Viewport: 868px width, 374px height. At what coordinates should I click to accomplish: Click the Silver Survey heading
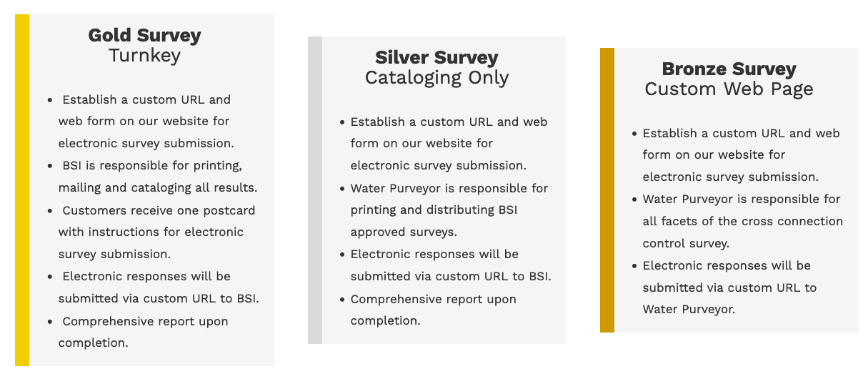tap(437, 57)
